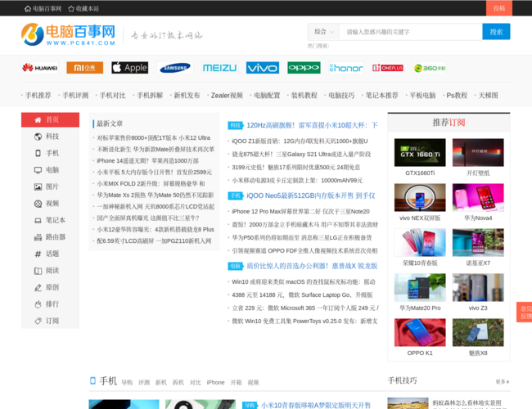Select the 科技 globe icon in sidebar
Screen dimensions: 532x409
click(x=38, y=137)
